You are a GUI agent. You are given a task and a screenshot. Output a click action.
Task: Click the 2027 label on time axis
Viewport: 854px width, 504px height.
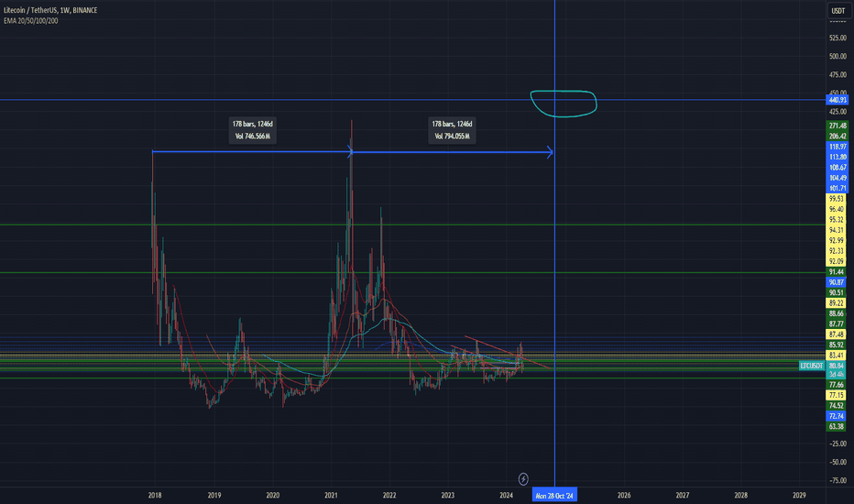[x=683, y=495]
